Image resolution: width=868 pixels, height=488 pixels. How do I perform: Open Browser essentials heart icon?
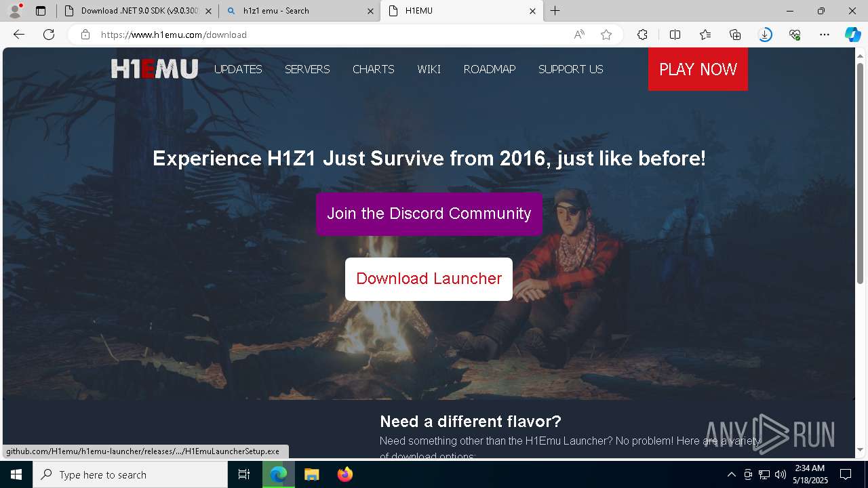click(795, 35)
